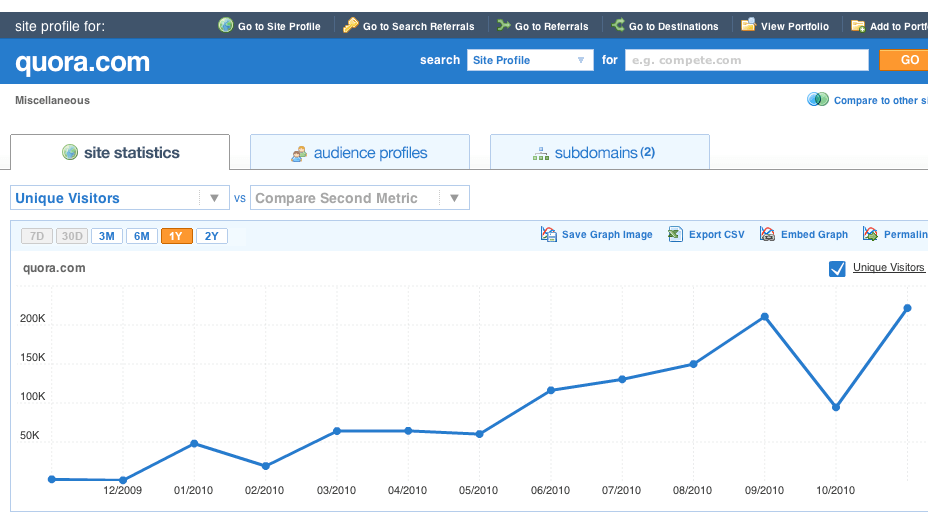Click the site search input field

click(x=746, y=60)
